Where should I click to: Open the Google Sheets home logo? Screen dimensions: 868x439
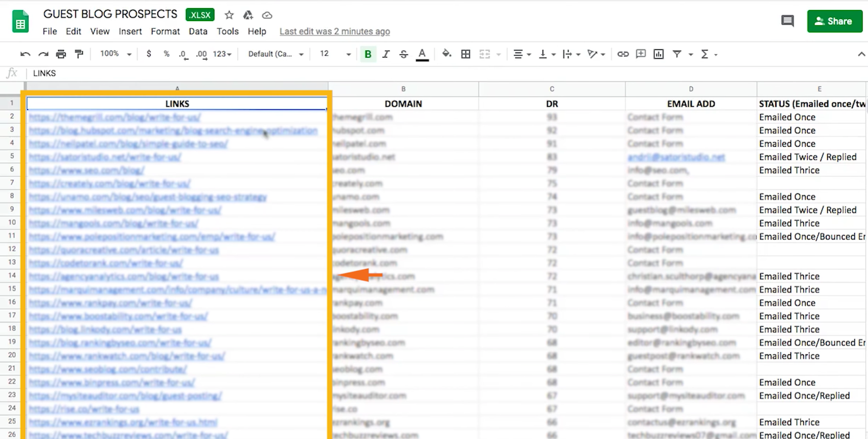(x=21, y=22)
